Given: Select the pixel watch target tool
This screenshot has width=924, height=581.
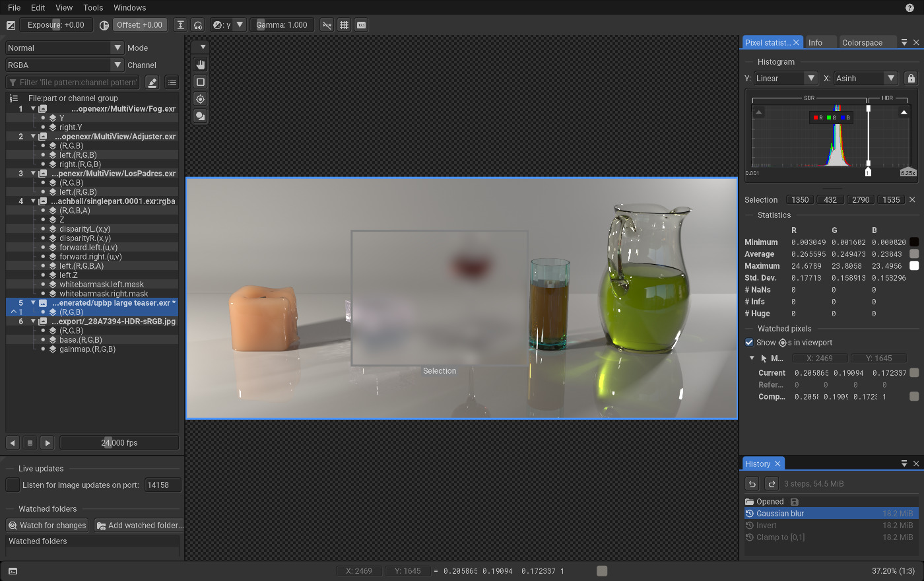Looking at the screenshot, I should [x=201, y=99].
